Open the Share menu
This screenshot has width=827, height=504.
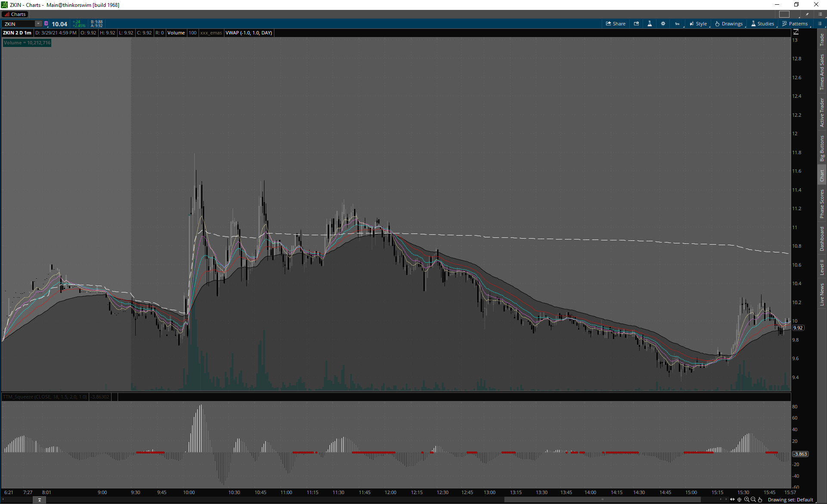pyautogui.click(x=616, y=24)
